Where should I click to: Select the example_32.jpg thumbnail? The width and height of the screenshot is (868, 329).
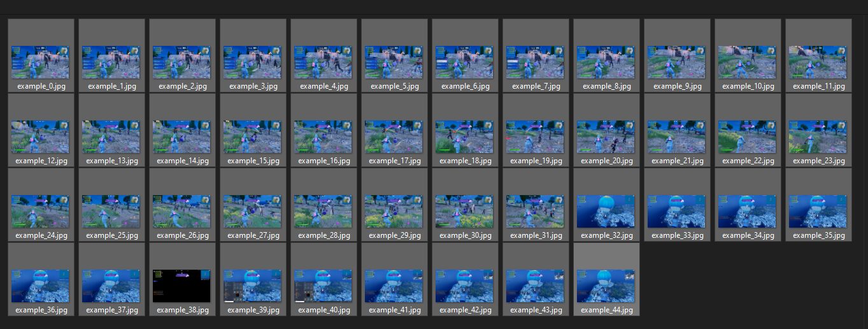click(x=606, y=211)
